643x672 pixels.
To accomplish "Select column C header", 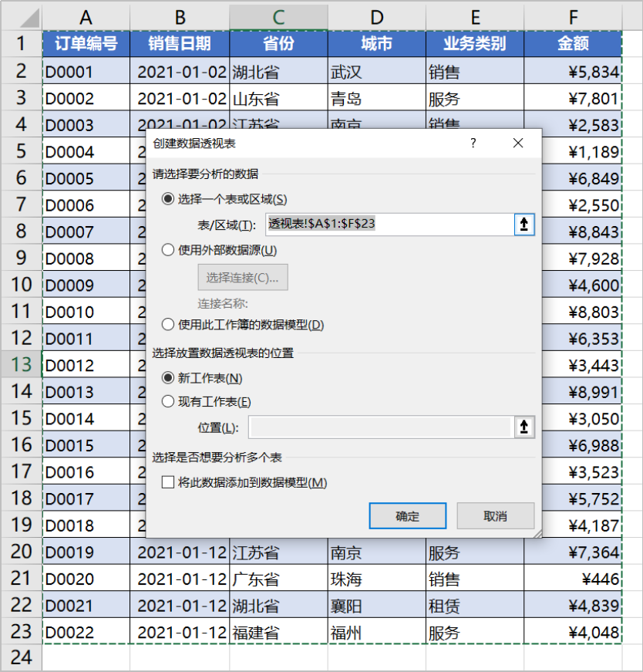I will (278, 16).
